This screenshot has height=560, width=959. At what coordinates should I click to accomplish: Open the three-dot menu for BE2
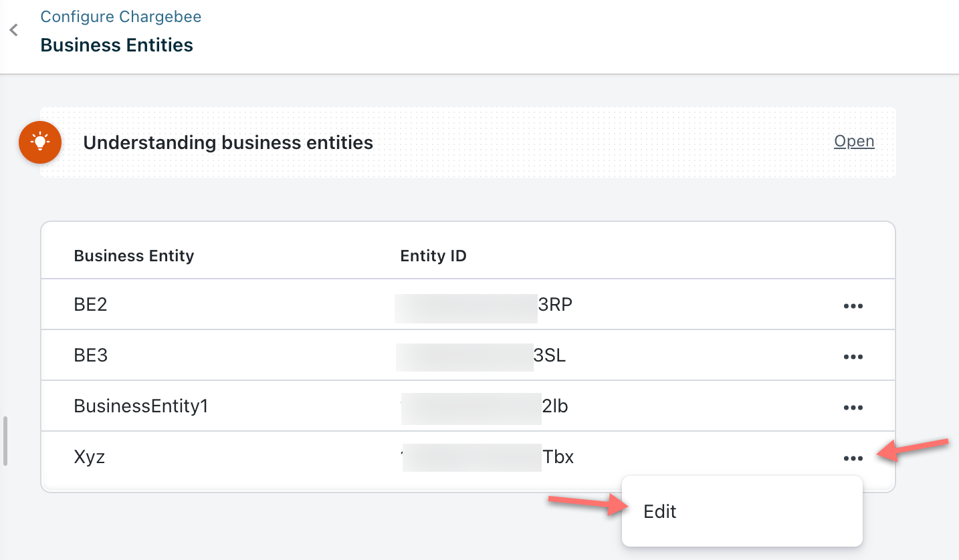(x=853, y=306)
